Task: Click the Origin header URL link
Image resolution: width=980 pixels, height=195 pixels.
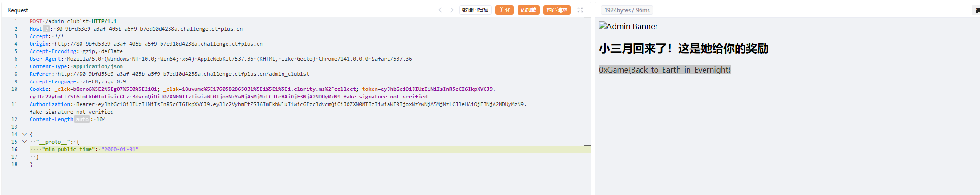Action: [x=158, y=44]
